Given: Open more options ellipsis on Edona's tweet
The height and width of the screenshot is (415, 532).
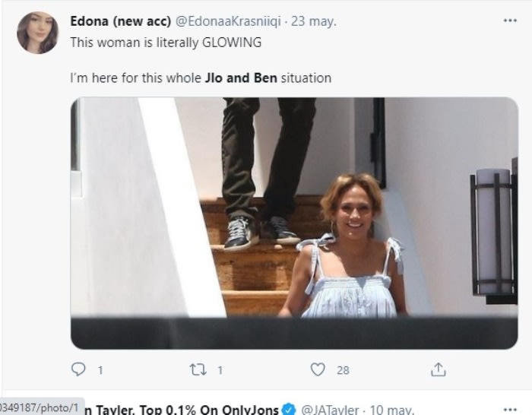Looking at the screenshot, I should pyautogui.click(x=510, y=21).
